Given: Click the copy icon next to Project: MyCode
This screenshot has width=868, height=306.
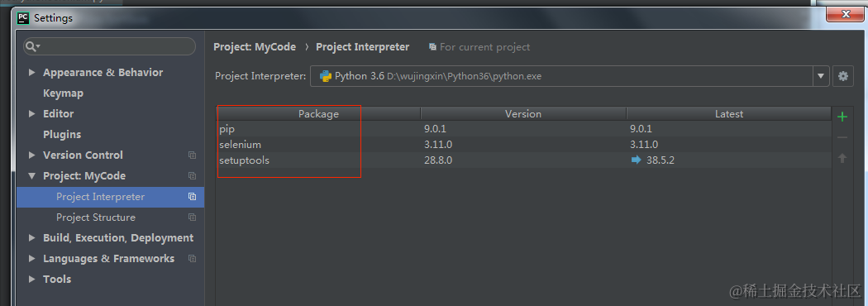Looking at the screenshot, I should tap(192, 176).
